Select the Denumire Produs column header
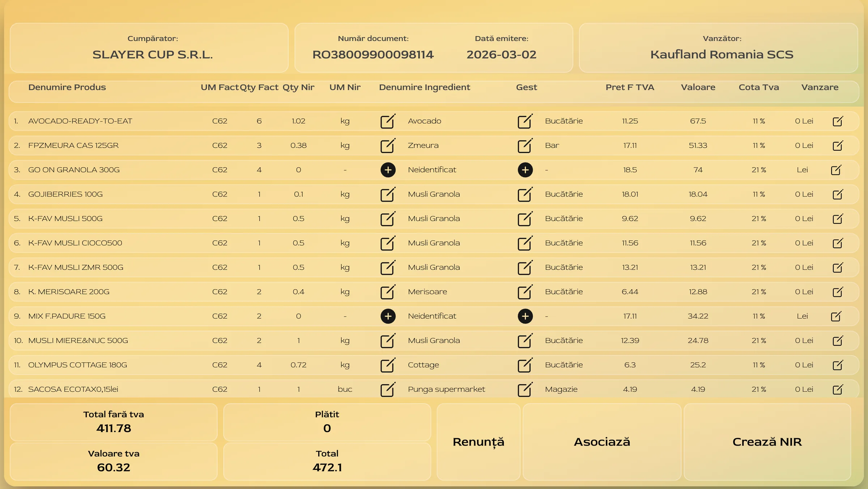The image size is (868, 489). point(67,87)
